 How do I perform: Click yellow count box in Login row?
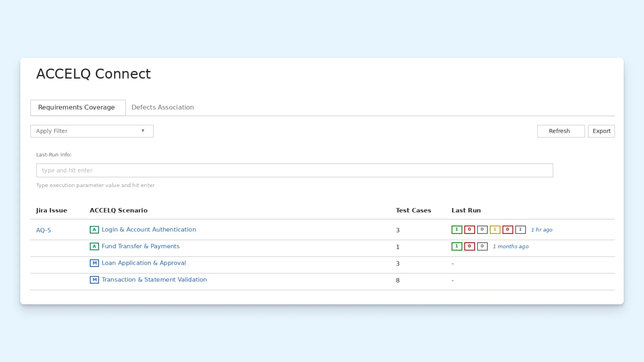pos(495,230)
